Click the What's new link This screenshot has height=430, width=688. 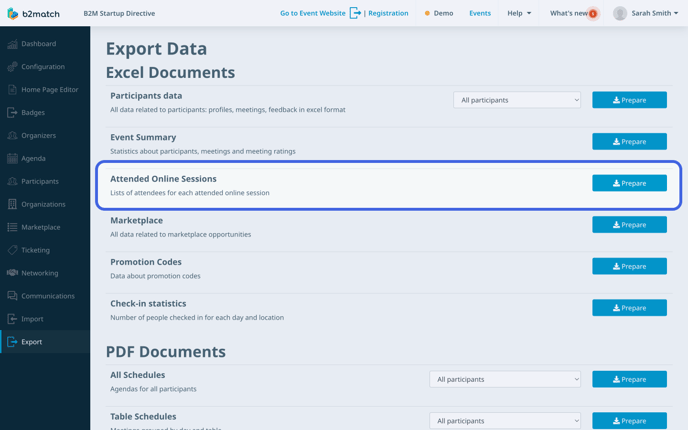pyautogui.click(x=569, y=13)
